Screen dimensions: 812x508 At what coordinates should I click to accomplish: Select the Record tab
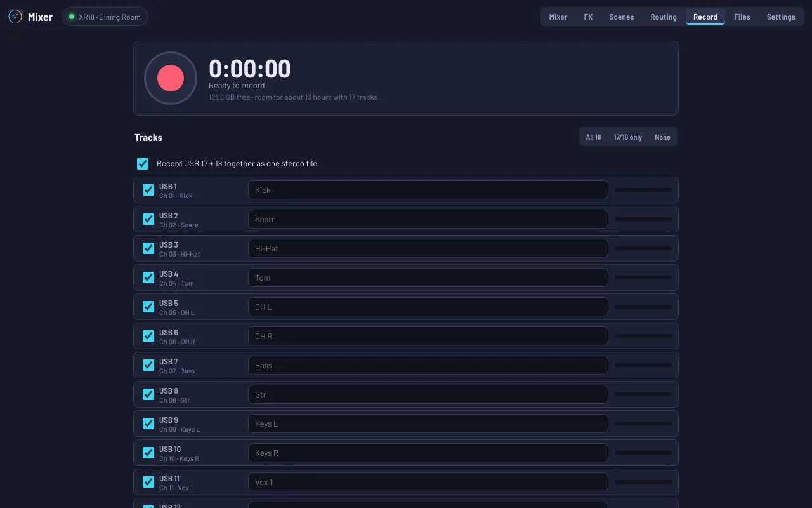tap(705, 17)
